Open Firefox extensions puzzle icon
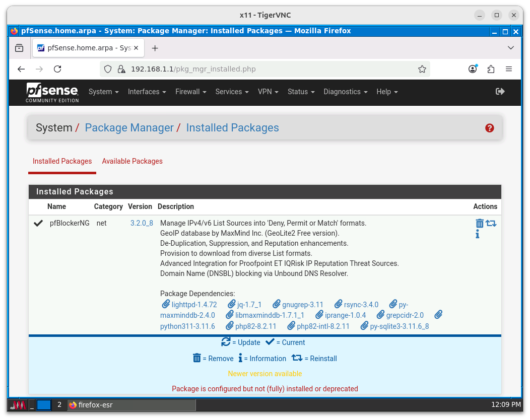530x420 pixels. click(491, 69)
